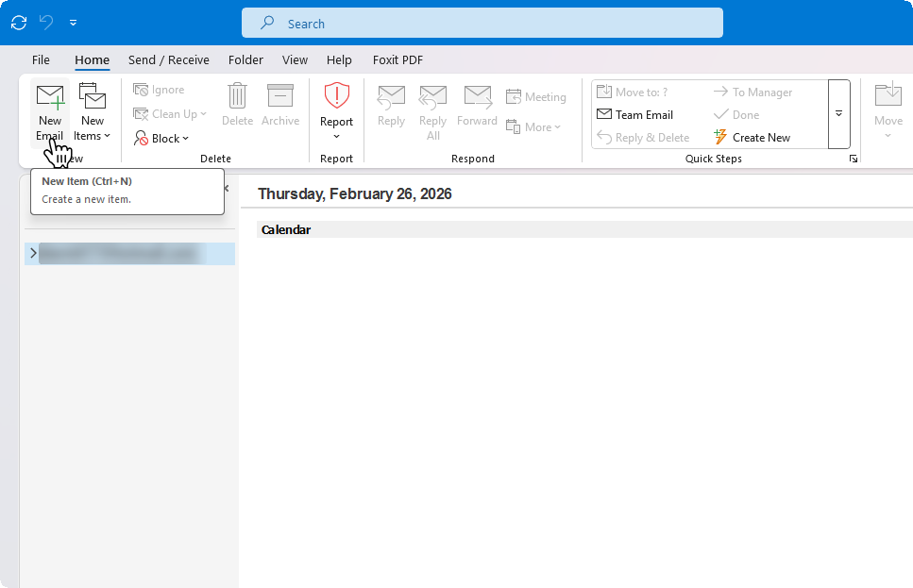
Task: Switch to the View tab
Action: point(295,60)
